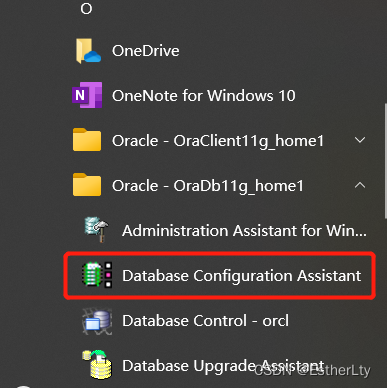Screen dimensions: 387x388
Task: Launch Database Upgrade Assistant text label
Action: [223, 366]
